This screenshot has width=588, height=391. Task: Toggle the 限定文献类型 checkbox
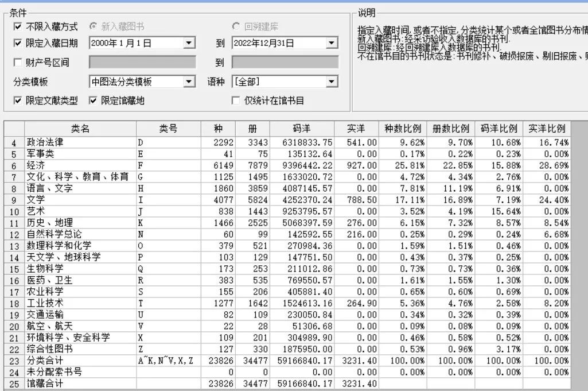(18, 100)
